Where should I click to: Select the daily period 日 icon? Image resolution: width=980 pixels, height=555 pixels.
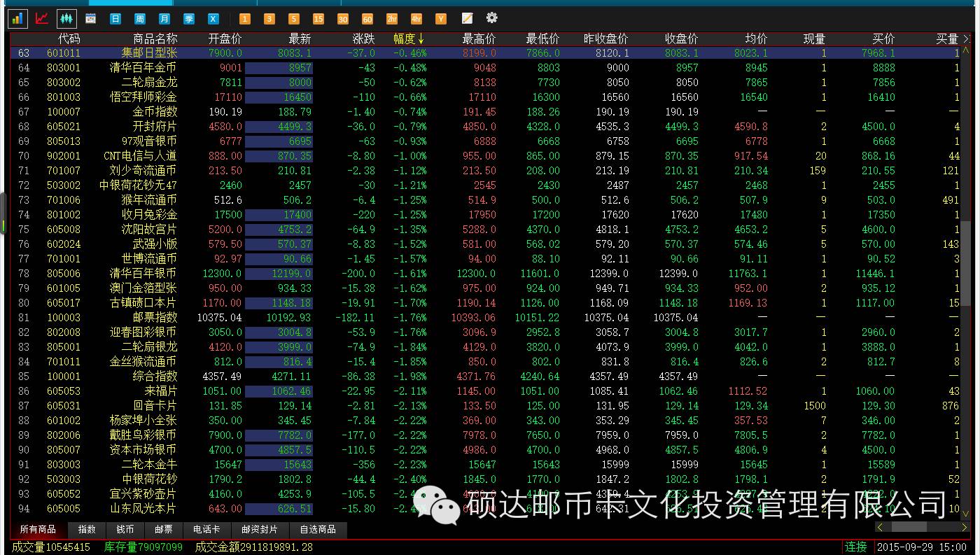(115, 19)
